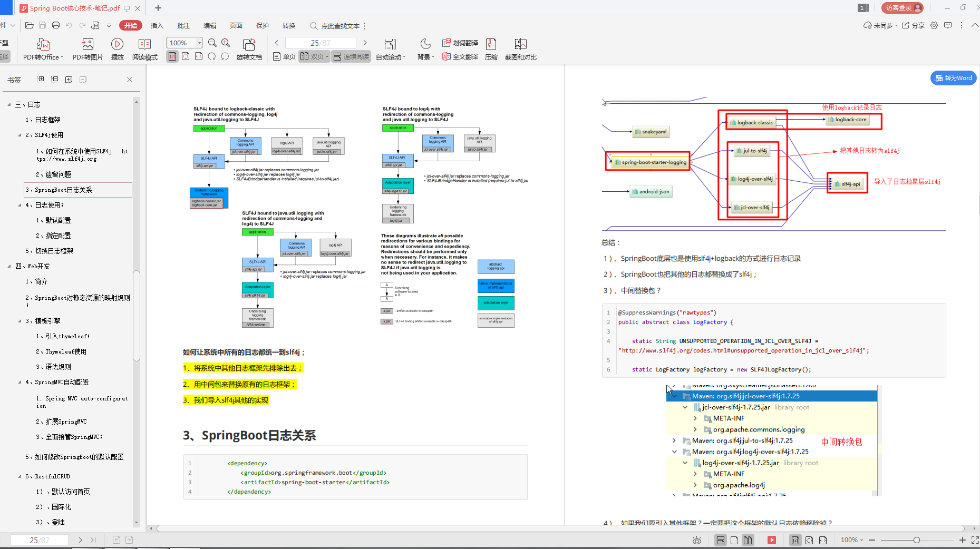Screen dimensions: 980x549
Task: Open 全文翻译 full-text translation
Action: click(x=460, y=56)
